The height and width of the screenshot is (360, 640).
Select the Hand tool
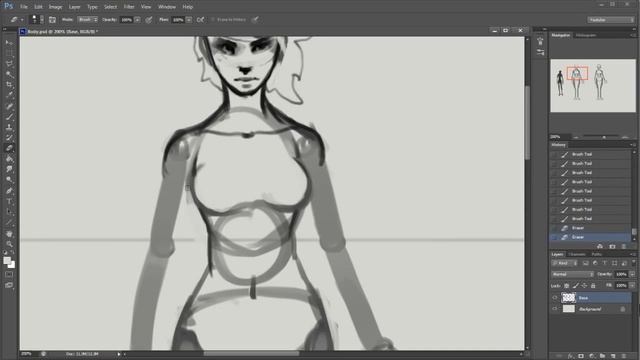click(x=9, y=234)
